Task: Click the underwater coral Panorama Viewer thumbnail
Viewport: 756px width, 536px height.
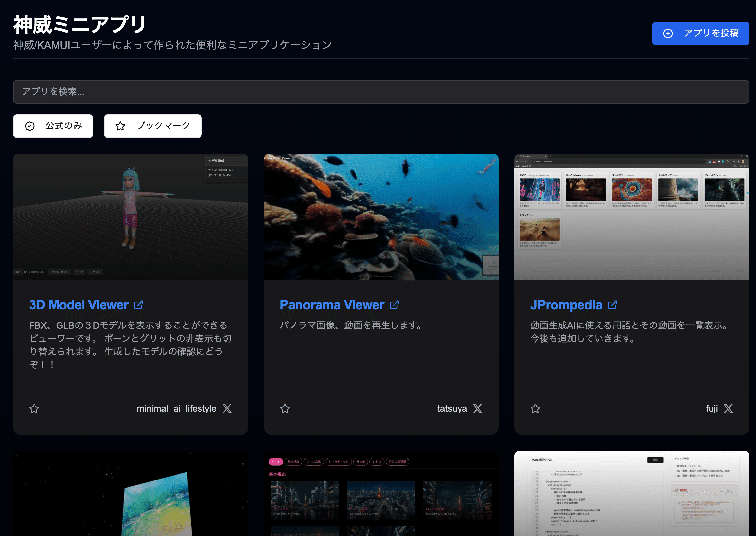Action: click(381, 217)
